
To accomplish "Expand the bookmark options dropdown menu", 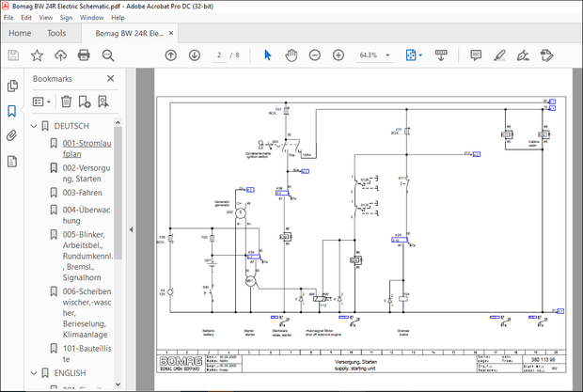I will [x=41, y=101].
